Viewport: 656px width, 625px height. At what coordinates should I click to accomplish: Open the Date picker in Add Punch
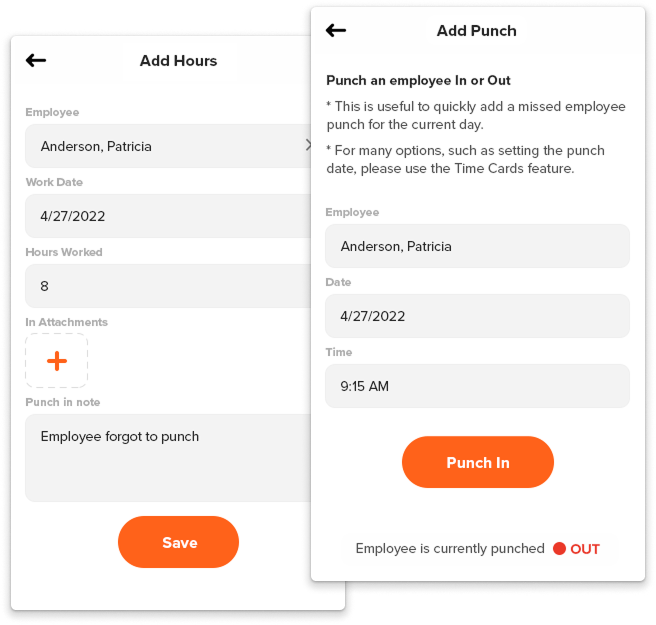477,316
